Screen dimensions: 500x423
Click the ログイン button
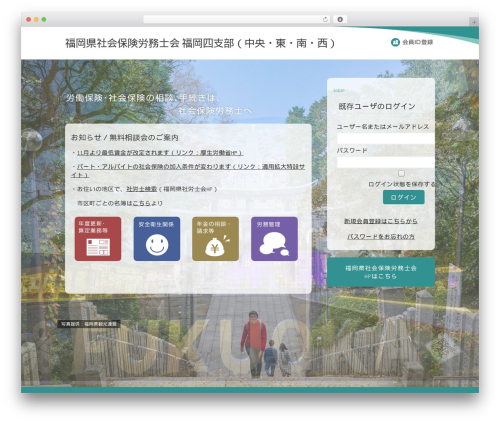(404, 197)
